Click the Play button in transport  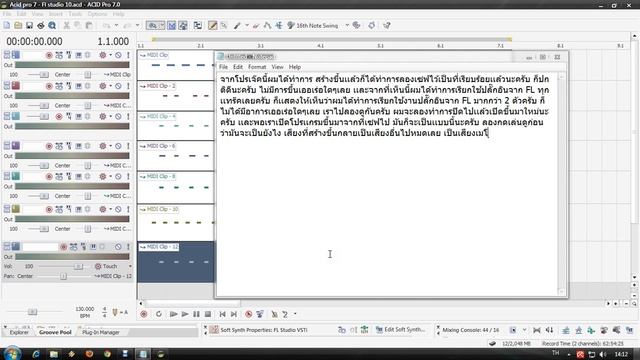pyautogui.click(x=185, y=314)
